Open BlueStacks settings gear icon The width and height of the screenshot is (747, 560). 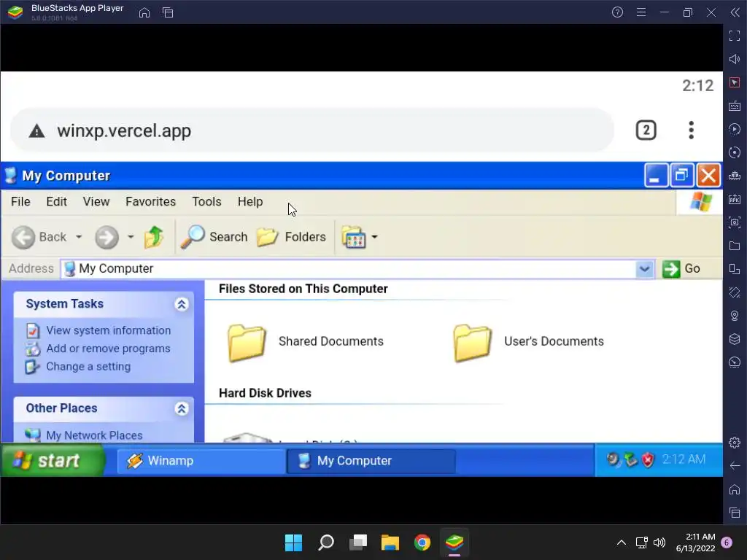point(735,443)
